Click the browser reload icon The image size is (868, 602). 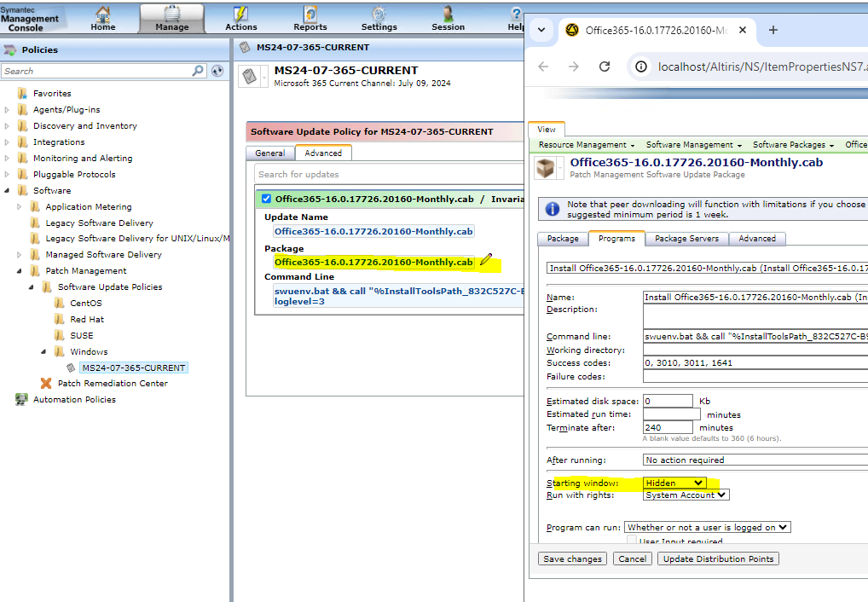[x=605, y=67]
